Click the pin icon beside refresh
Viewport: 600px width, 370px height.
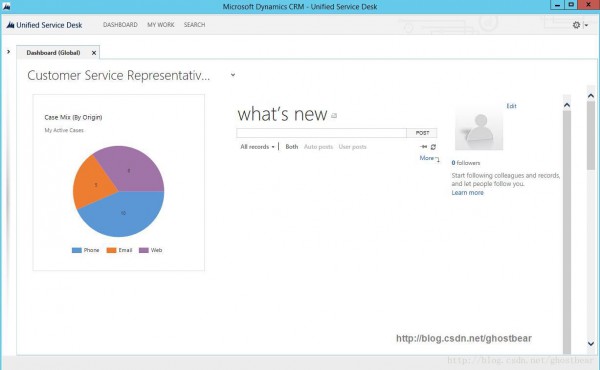pos(423,147)
